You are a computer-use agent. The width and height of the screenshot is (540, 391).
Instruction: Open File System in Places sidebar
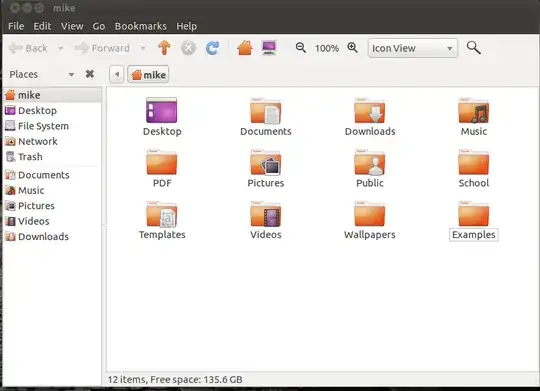pyautogui.click(x=52, y=126)
